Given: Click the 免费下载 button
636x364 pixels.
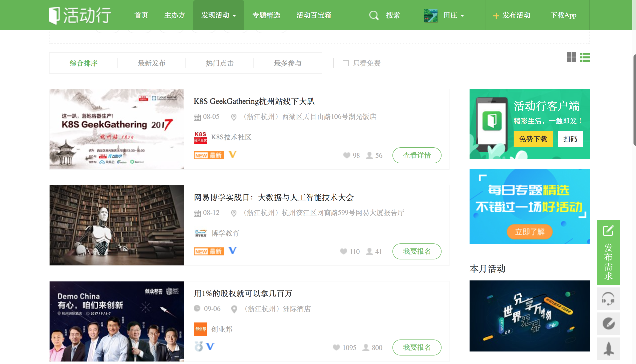Looking at the screenshot, I should (x=533, y=139).
